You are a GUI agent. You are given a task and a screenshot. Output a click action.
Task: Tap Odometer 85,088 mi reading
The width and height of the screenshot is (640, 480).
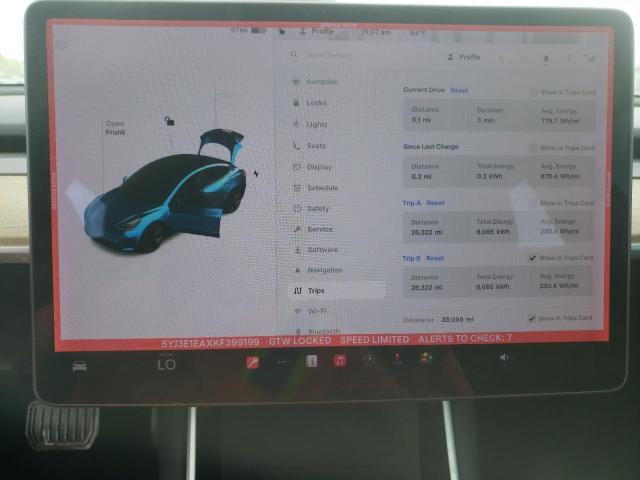(x=457, y=319)
